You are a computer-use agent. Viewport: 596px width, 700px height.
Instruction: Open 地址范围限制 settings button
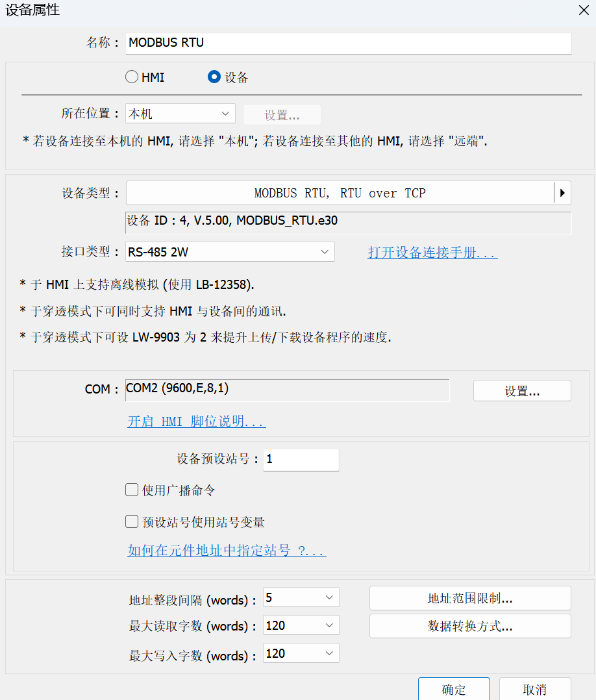pos(470,598)
